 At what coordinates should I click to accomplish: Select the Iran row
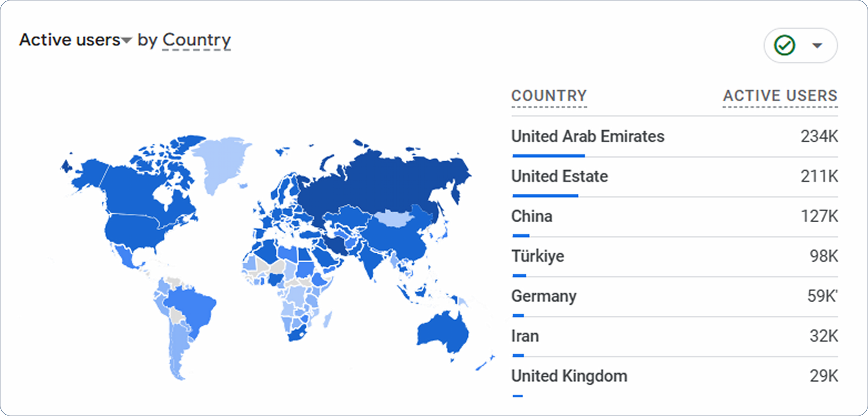pyautogui.click(x=675, y=336)
